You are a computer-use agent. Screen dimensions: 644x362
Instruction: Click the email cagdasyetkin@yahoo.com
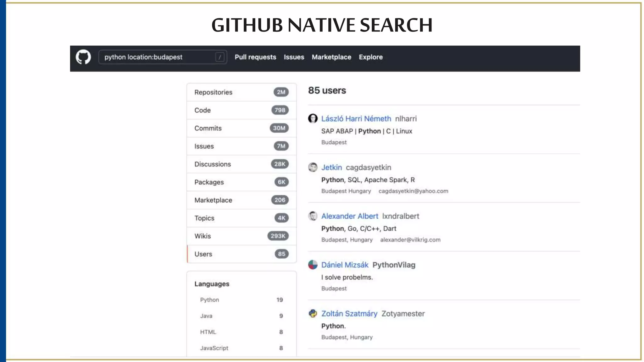tap(413, 191)
